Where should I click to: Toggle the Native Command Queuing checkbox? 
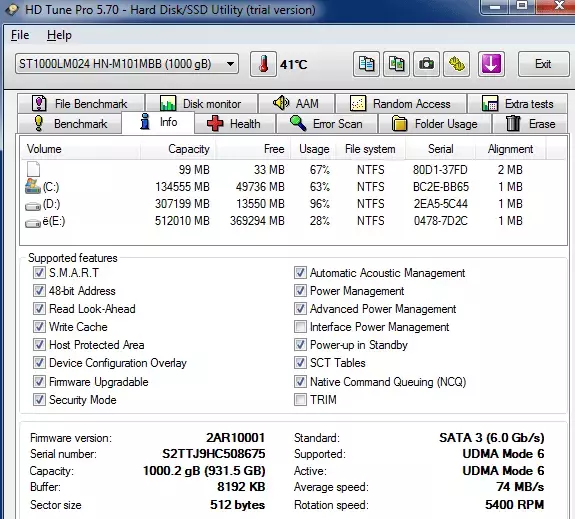coord(300,381)
